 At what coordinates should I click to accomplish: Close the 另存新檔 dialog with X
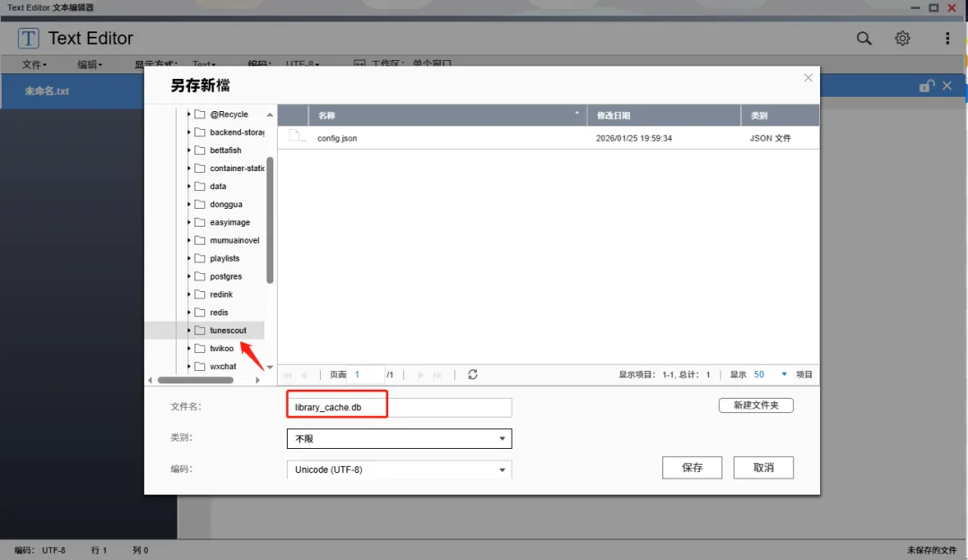pyautogui.click(x=808, y=78)
